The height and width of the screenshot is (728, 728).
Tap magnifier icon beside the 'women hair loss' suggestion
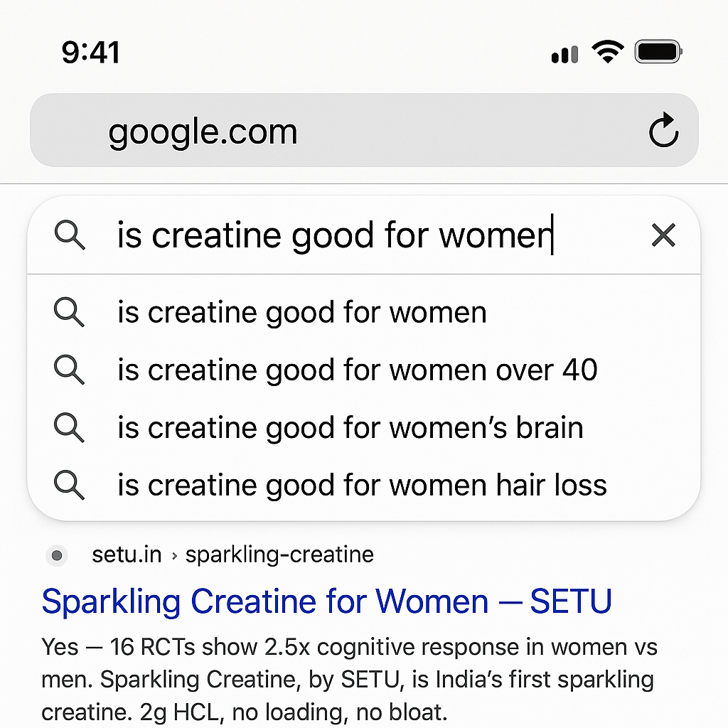(x=69, y=485)
